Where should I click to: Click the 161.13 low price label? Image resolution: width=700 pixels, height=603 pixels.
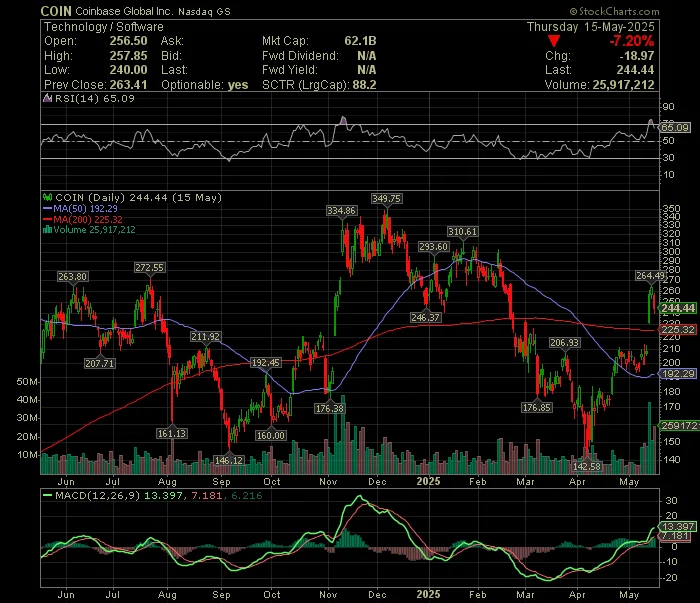point(172,433)
